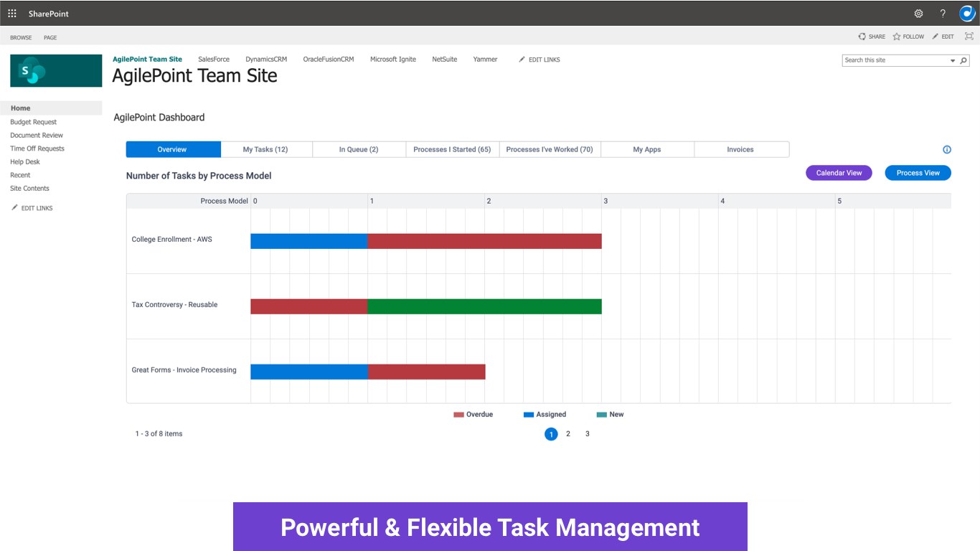
Task: Open Budget Request in left navigation
Action: click(34, 122)
